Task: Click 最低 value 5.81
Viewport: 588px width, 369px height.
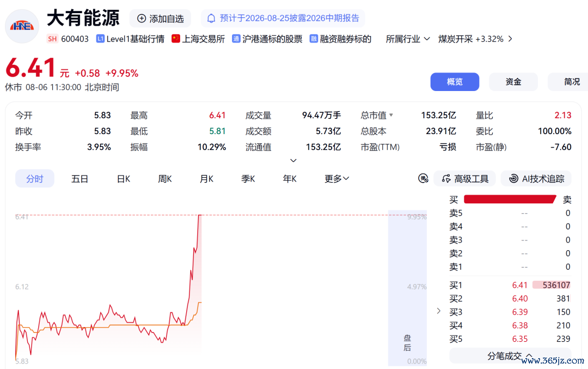Action: tap(217, 131)
